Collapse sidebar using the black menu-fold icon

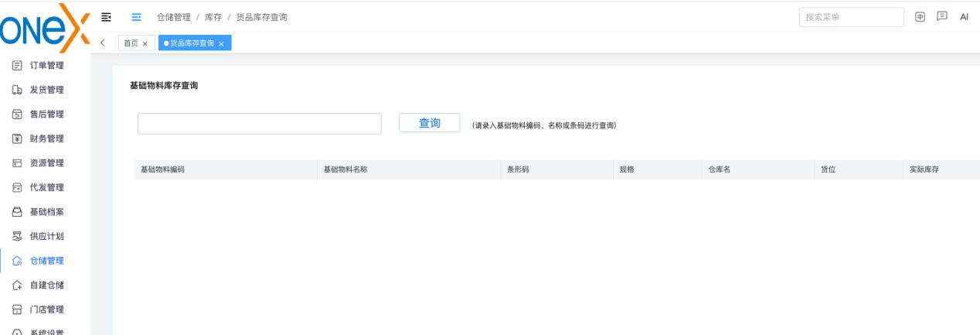[107, 16]
